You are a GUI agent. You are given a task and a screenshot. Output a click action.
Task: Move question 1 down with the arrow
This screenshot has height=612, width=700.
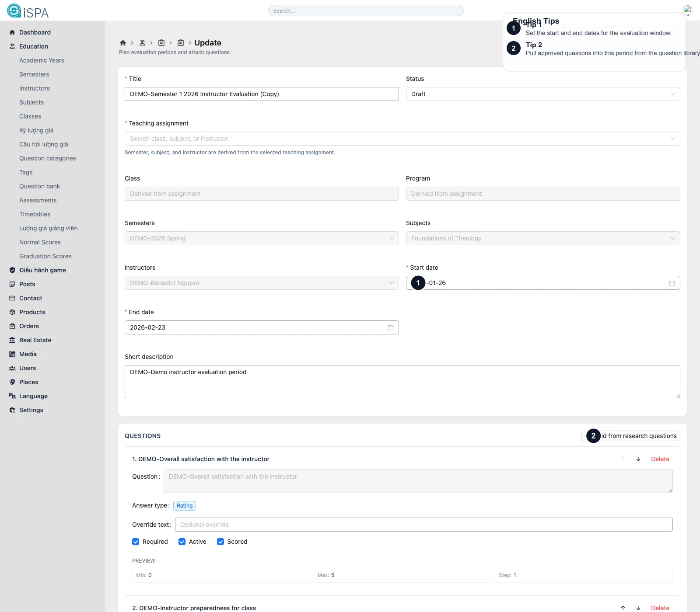click(638, 459)
